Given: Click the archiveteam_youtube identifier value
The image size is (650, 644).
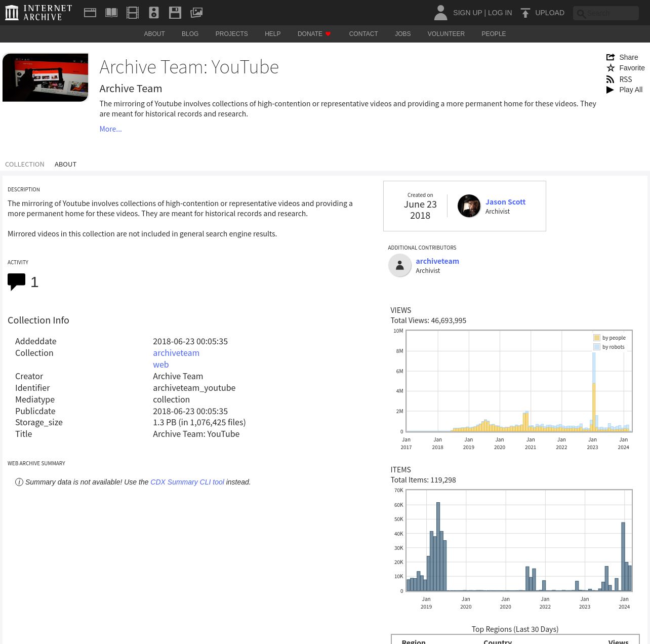Looking at the screenshot, I should pos(194,388).
